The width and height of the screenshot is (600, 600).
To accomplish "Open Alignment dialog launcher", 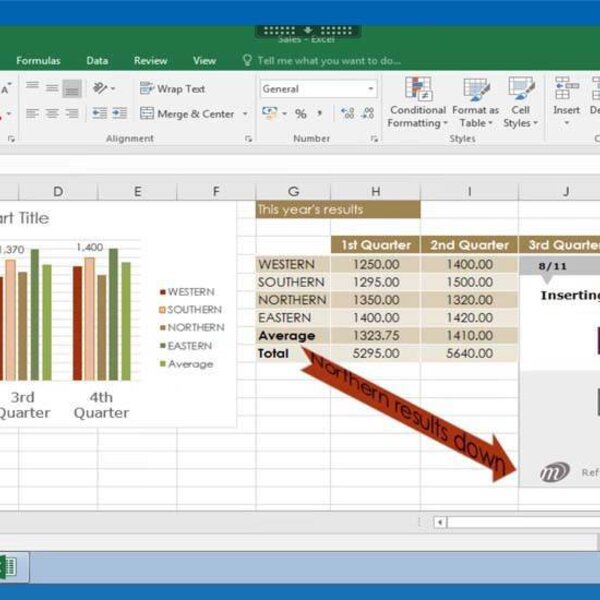I will 248,139.
